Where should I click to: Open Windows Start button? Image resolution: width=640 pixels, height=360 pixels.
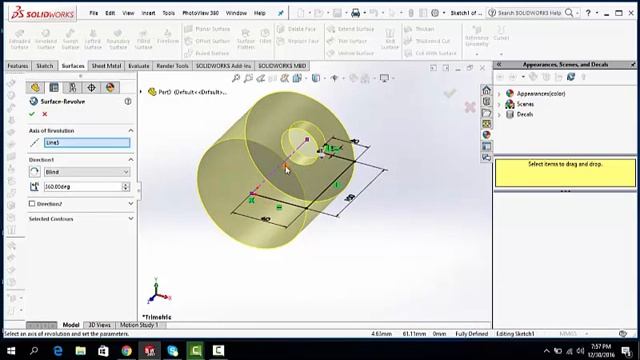click(11, 351)
